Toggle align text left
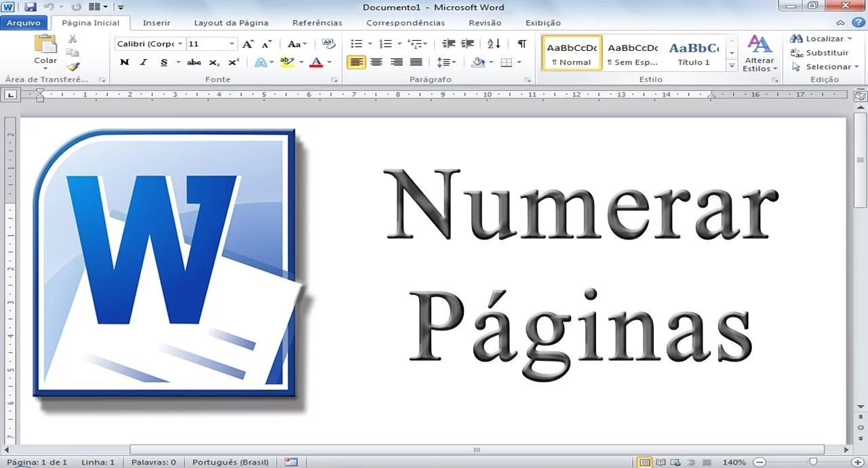 click(357, 62)
